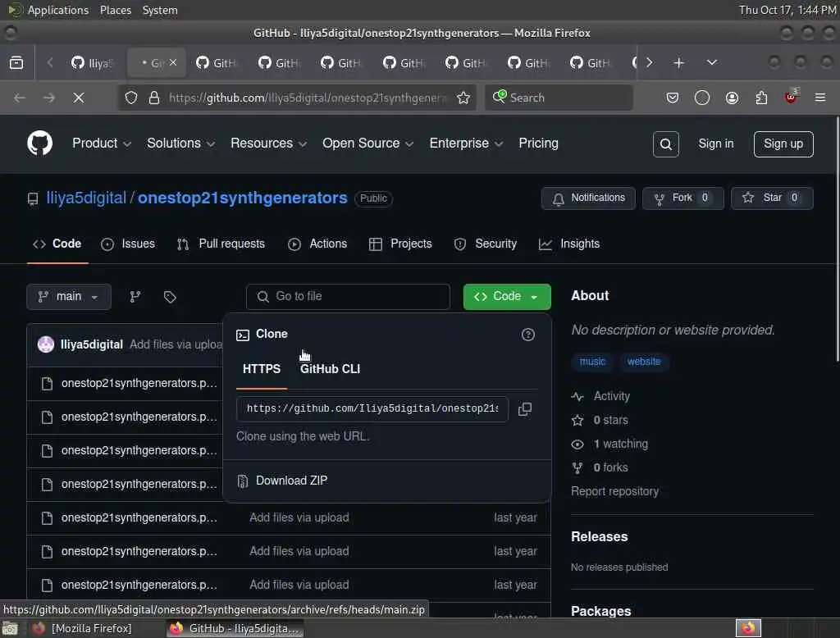Open the Insights tab
The height and width of the screenshot is (638, 840).
point(569,244)
